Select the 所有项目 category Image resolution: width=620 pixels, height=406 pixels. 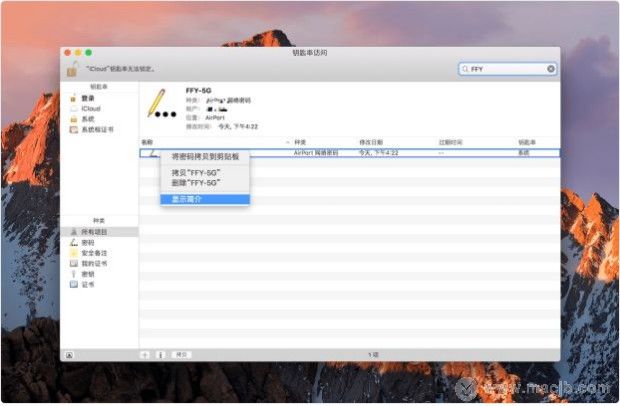pos(99,232)
